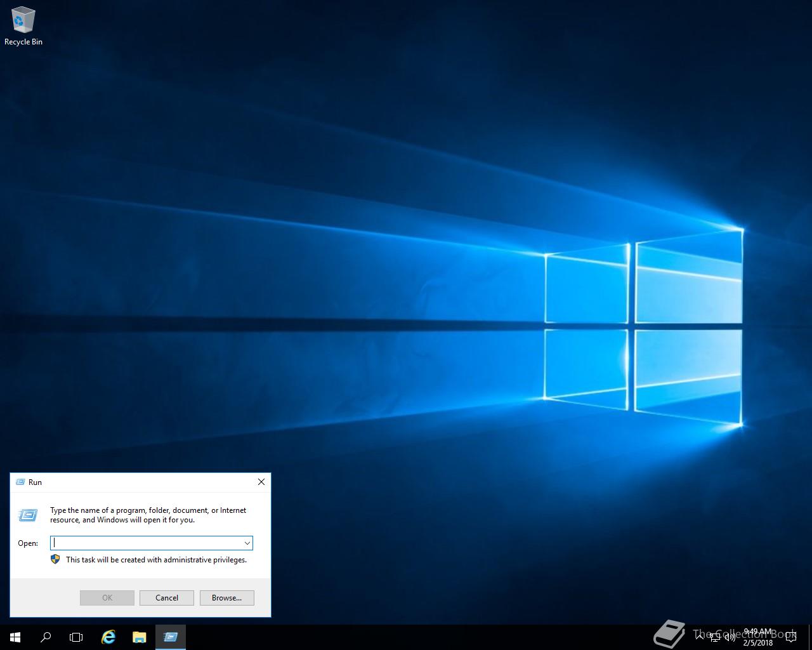Click the OK button in Run dialog

tap(107, 598)
